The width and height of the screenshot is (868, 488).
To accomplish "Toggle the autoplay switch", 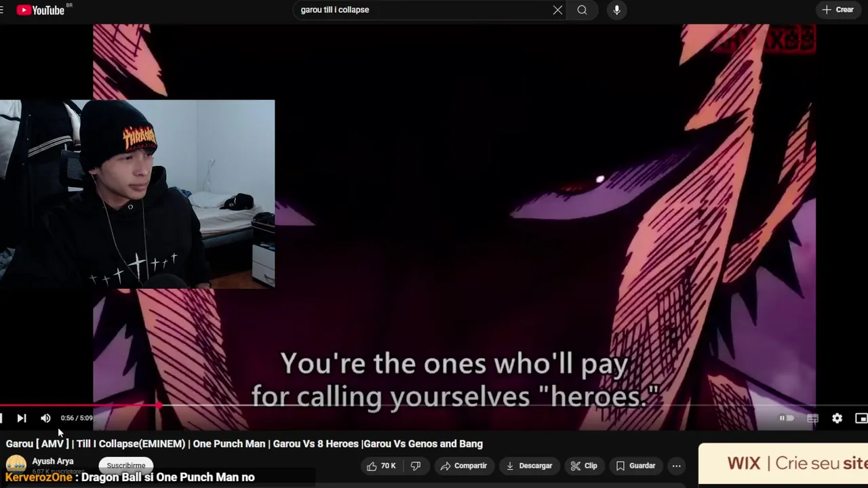I will click(x=787, y=418).
